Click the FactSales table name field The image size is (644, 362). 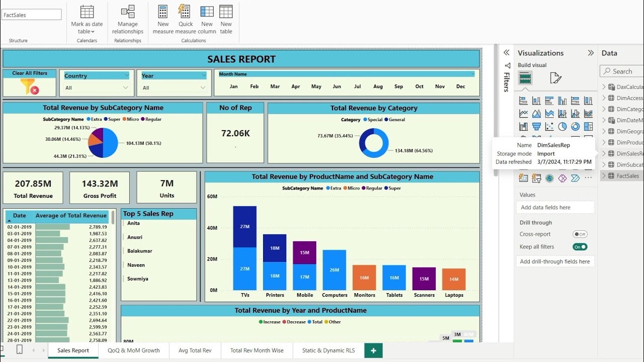[32, 15]
